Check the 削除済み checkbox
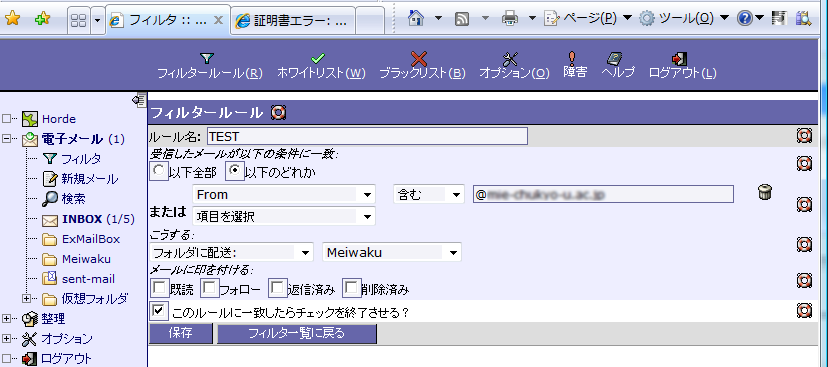Viewport: 828px width, 367px height. [352, 287]
